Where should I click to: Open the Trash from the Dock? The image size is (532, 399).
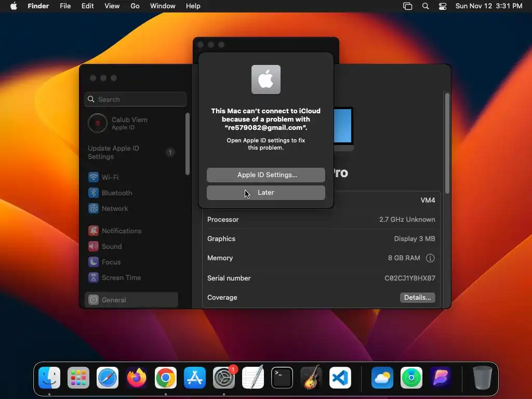pyautogui.click(x=483, y=378)
